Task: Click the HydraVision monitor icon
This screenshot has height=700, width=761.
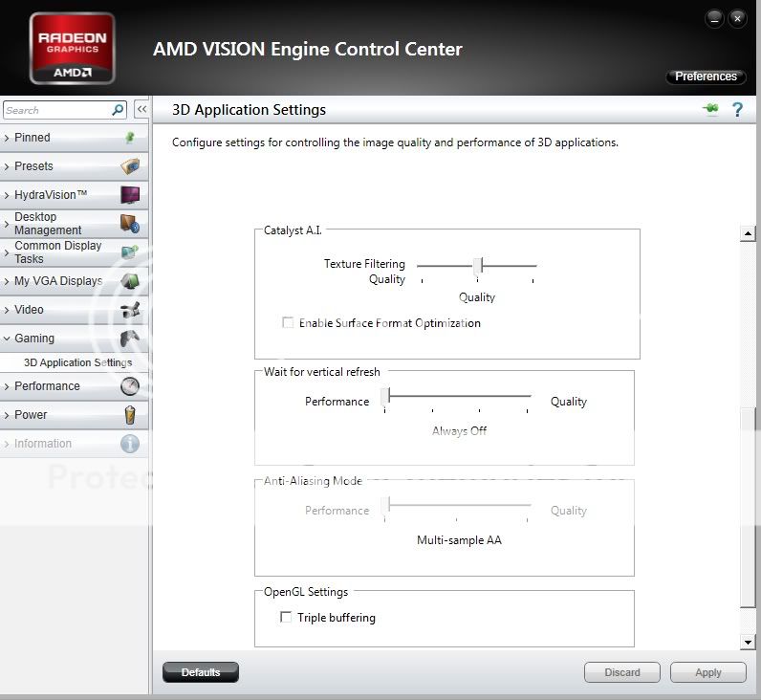Action: (130, 195)
